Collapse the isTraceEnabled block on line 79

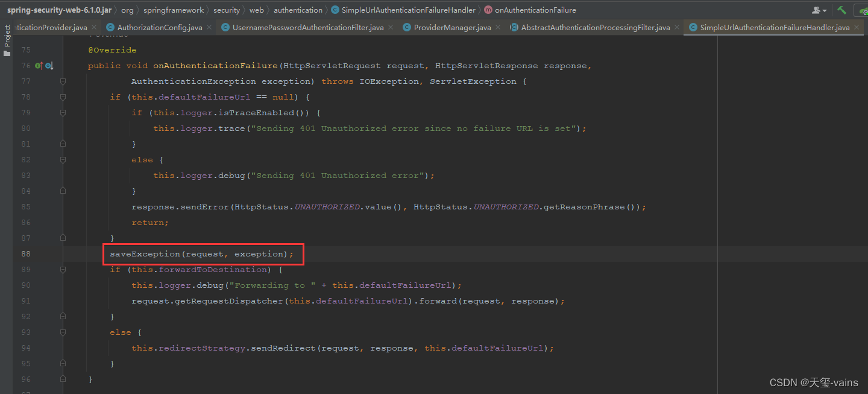(63, 113)
